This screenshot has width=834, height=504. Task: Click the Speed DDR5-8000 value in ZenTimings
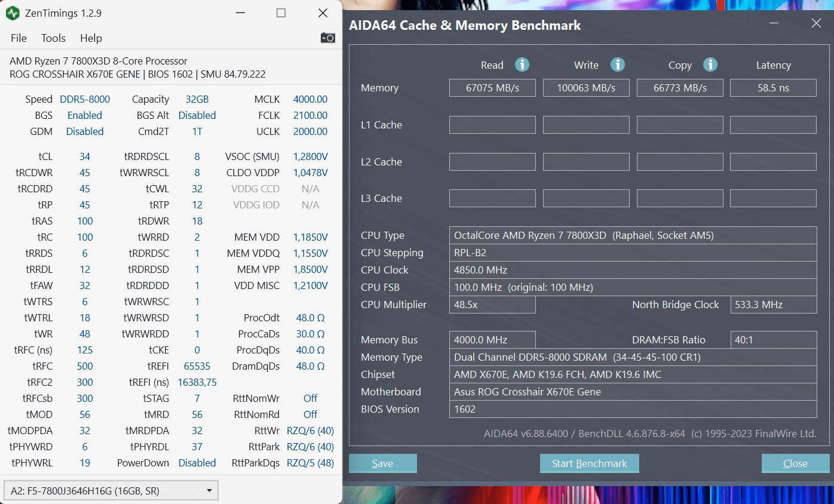[85, 99]
